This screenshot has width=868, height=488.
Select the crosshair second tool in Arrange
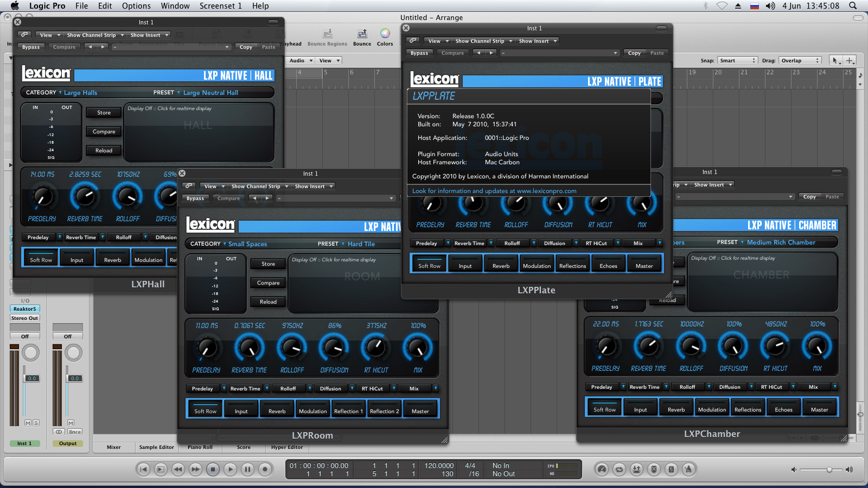pyautogui.click(x=850, y=60)
